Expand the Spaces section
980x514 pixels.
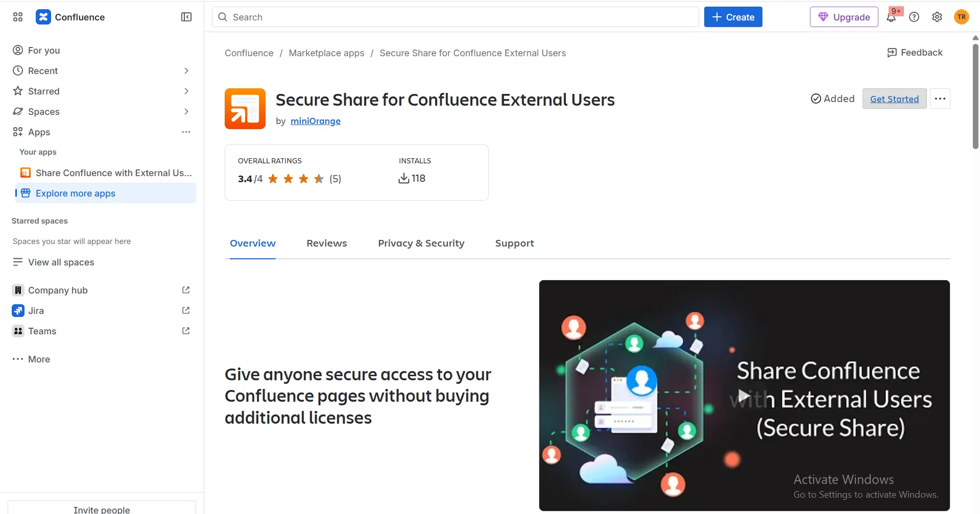186,111
